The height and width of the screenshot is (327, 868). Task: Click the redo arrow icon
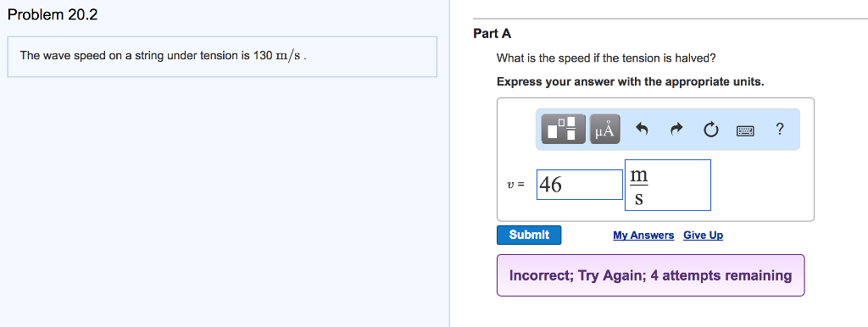[676, 130]
